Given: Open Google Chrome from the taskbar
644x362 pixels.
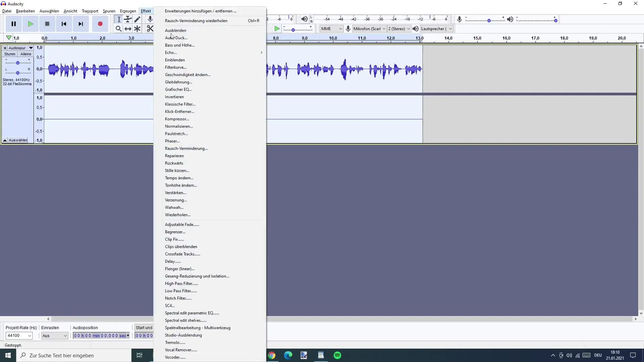Looking at the screenshot, I should point(272,355).
